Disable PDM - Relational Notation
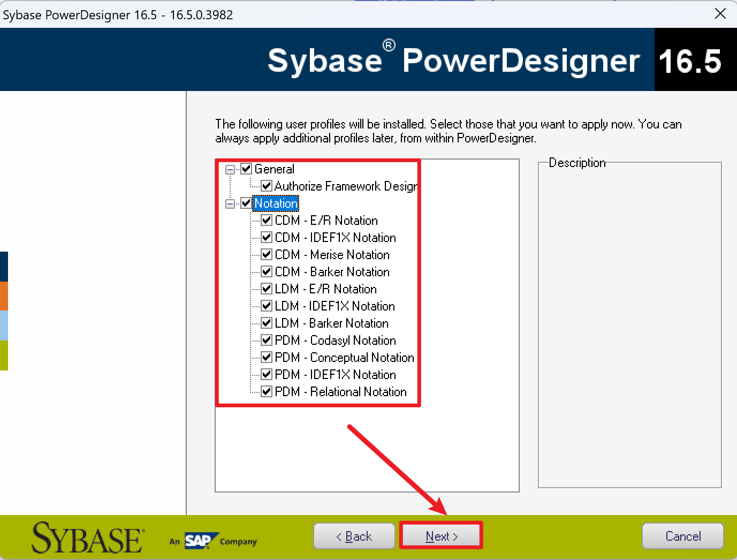Screen dimensions: 737x560 tap(267, 391)
